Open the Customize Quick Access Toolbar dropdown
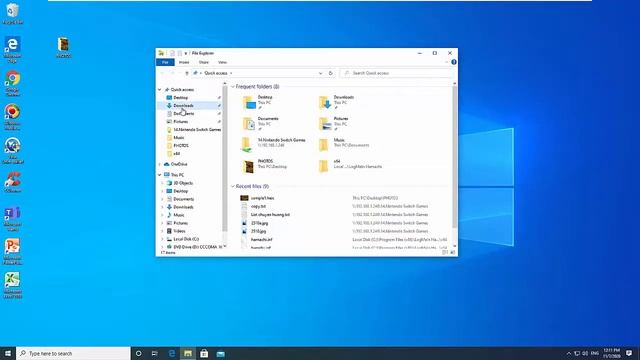Viewport: 640px width, 360px height. click(x=186, y=53)
